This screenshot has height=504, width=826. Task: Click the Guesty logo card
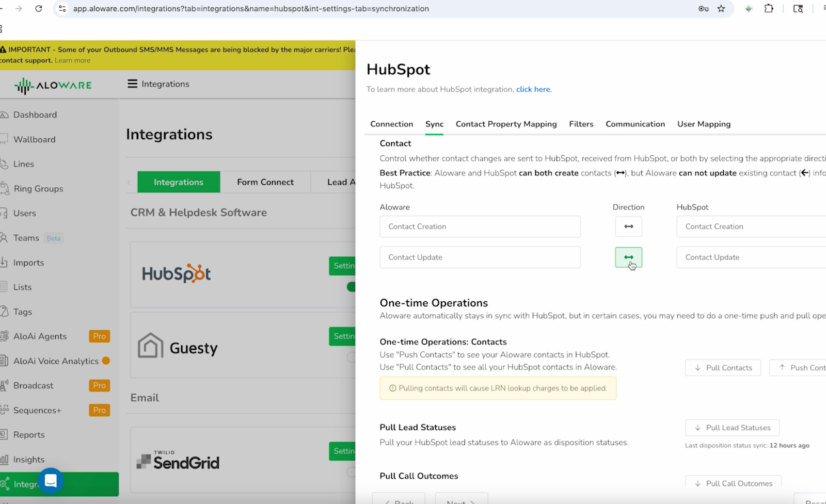click(x=178, y=346)
